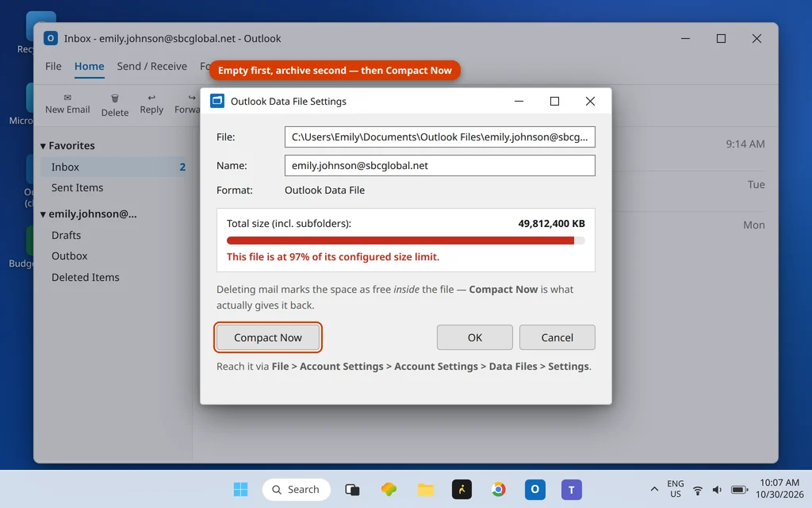Click the New Email toolbar icon
The height and width of the screenshot is (508, 812).
click(67, 98)
